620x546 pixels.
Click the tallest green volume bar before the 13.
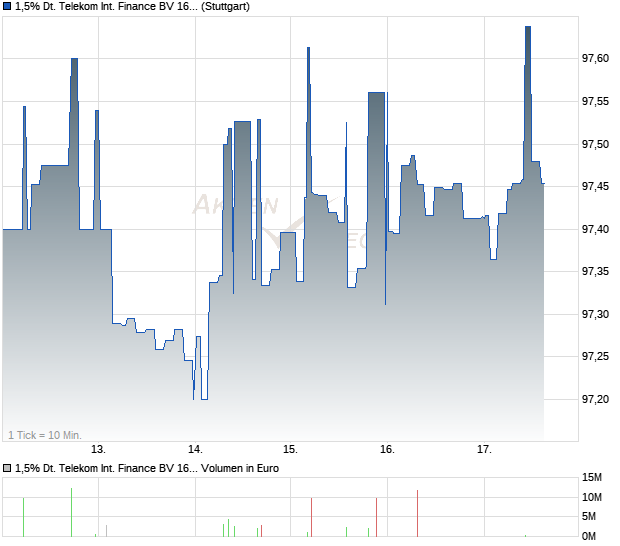point(72,513)
